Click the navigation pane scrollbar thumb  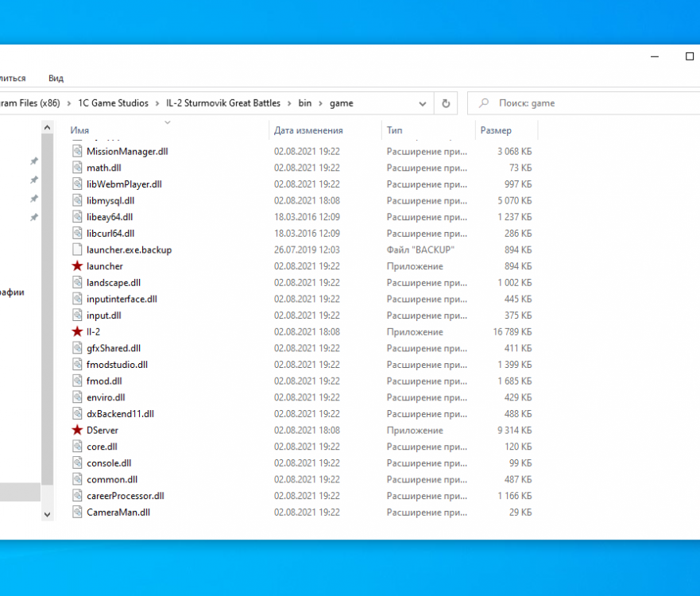coord(48,309)
